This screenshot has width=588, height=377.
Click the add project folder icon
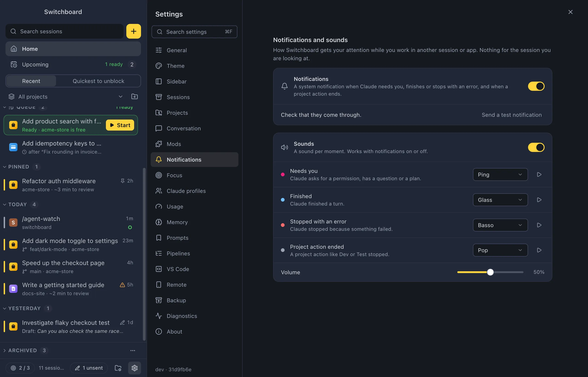coord(135,97)
